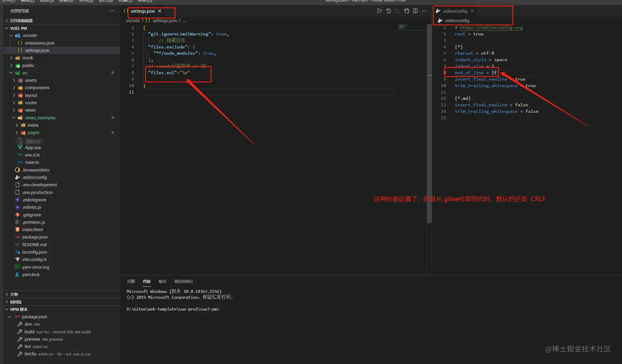Click the Run play icon in editor toolbar

(379, 11)
